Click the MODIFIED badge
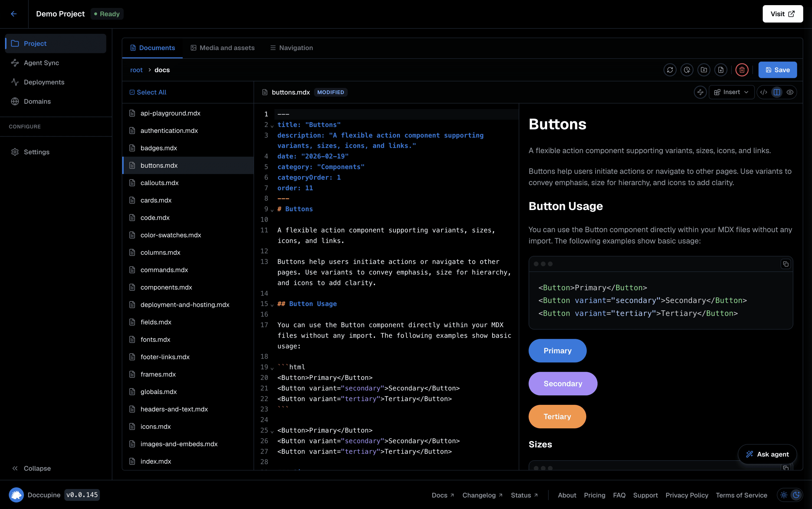This screenshot has width=812, height=509. [x=330, y=92]
